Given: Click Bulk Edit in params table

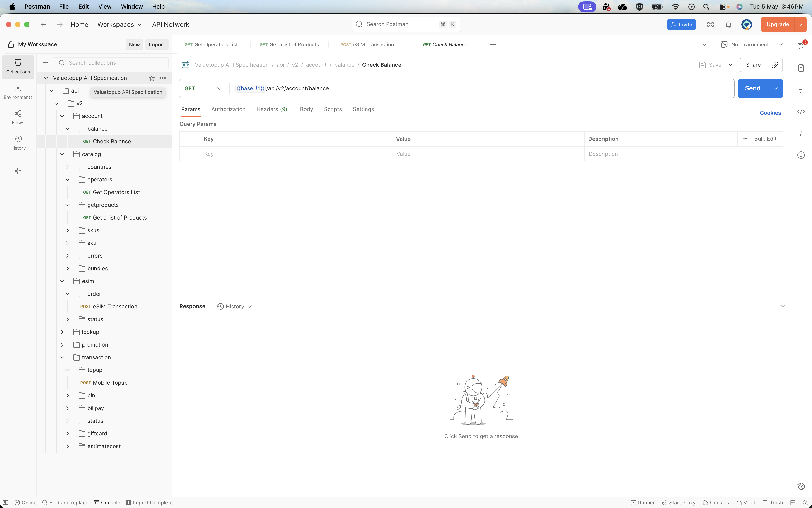Looking at the screenshot, I should pyautogui.click(x=765, y=139).
